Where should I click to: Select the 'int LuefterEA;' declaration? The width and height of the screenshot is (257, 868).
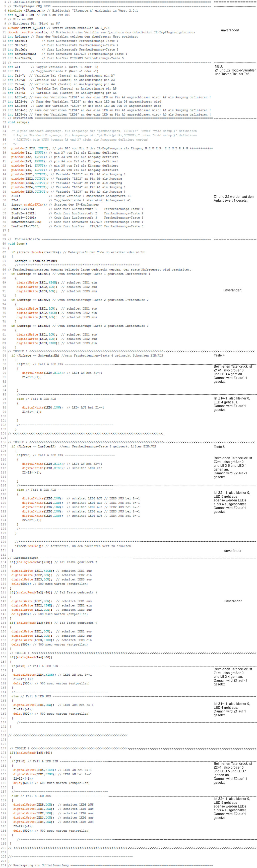point(20,58)
